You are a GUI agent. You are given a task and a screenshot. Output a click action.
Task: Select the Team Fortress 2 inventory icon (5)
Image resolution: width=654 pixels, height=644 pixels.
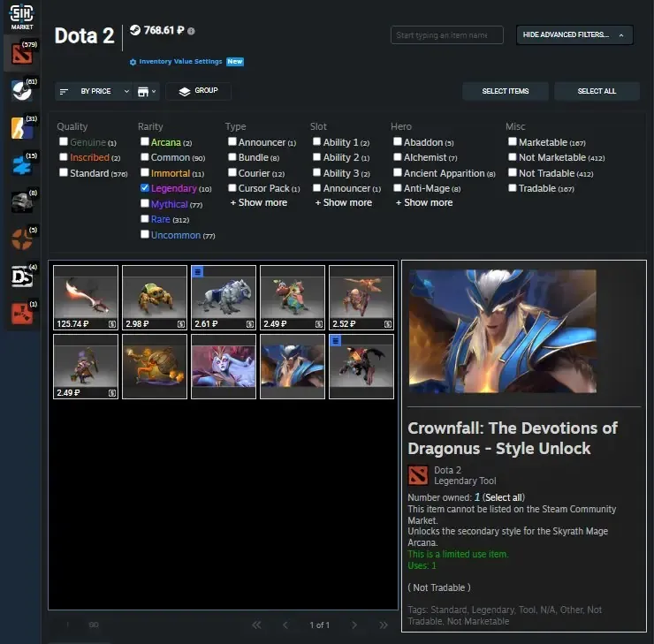coord(22,239)
